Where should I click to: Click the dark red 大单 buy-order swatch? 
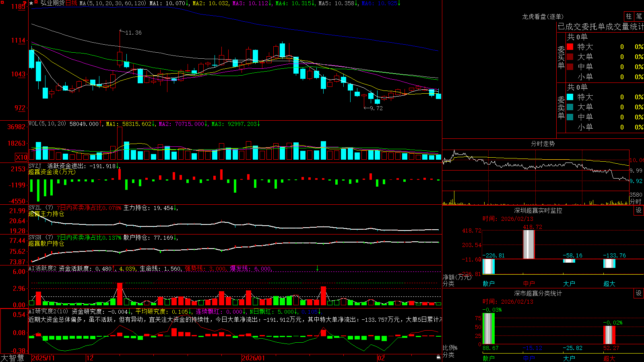pyautogui.click(x=570, y=57)
